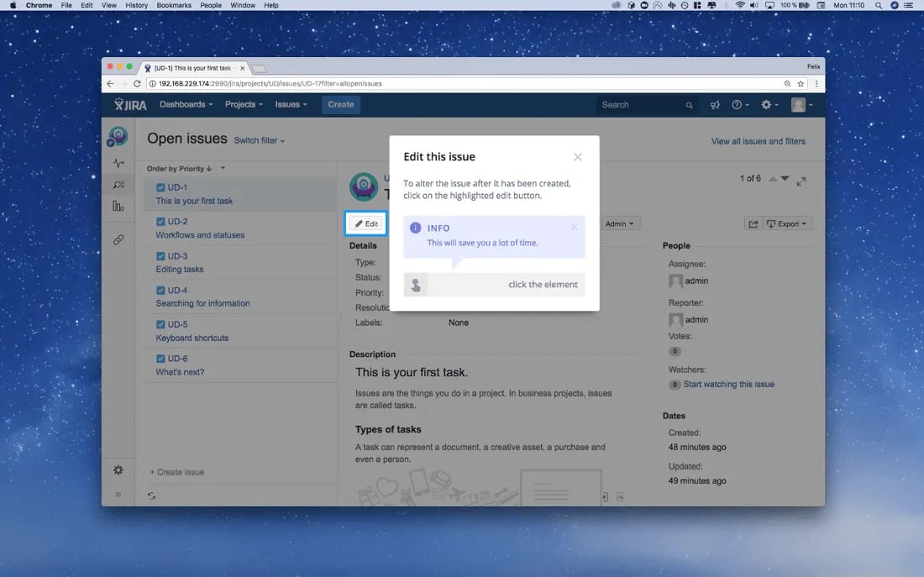Select the This is your first task tab
Image resolution: width=924 pixels, height=577 pixels.
[193, 68]
